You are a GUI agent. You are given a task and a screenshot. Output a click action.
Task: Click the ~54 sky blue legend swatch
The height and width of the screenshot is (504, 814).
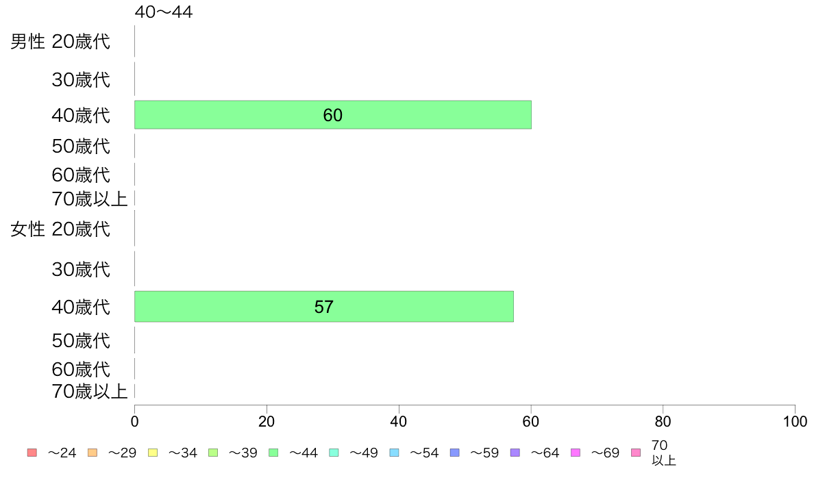pyautogui.click(x=394, y=453)
